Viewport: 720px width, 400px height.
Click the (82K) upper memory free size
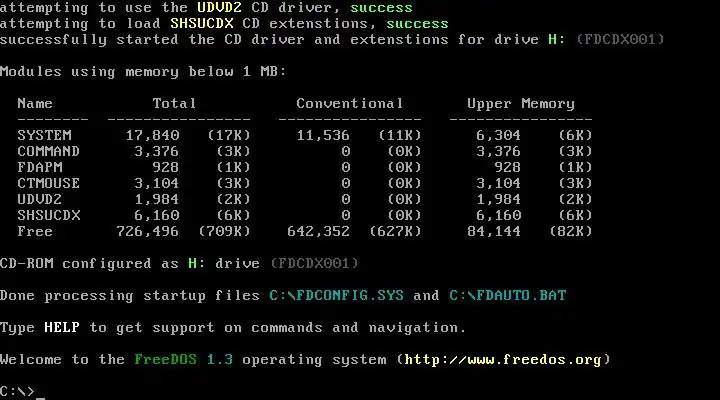[571, 231]
